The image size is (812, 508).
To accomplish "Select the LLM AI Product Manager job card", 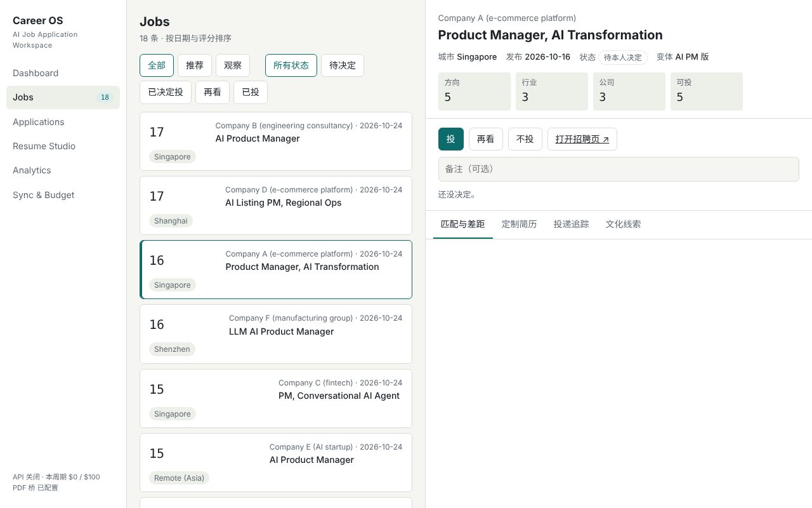I will click(x=276, y=334).
